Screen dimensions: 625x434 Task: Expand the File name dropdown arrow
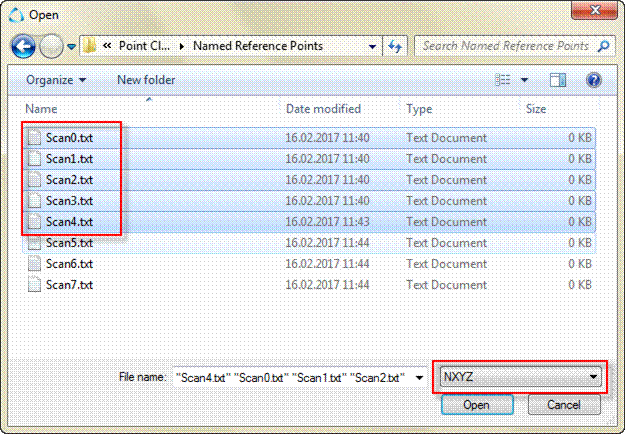(419, 377)
